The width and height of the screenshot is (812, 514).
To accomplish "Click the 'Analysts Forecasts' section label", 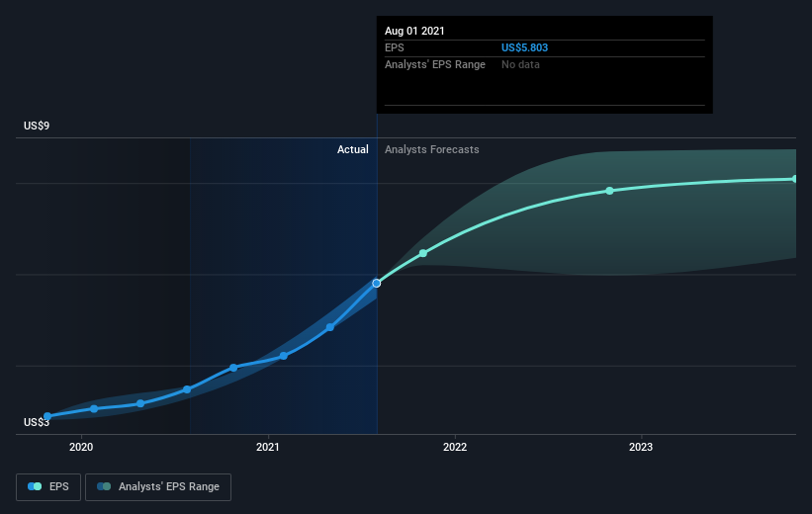I will (432, 149).
